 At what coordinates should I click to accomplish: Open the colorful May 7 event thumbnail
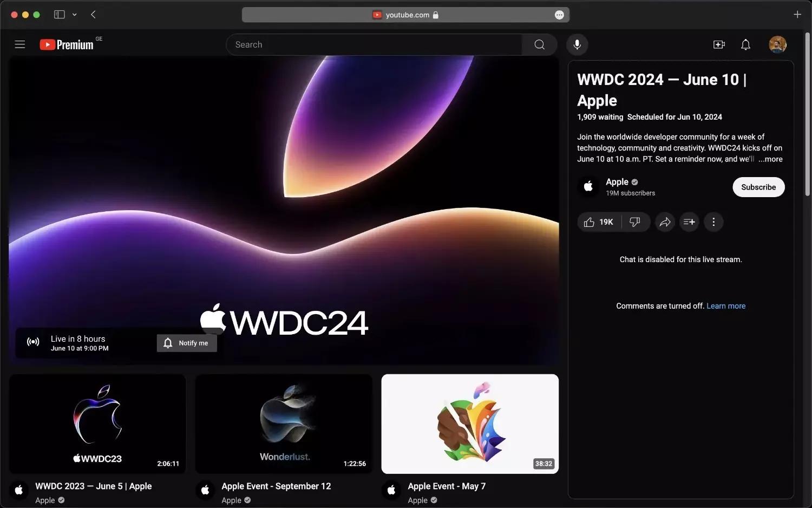[470, 424]
